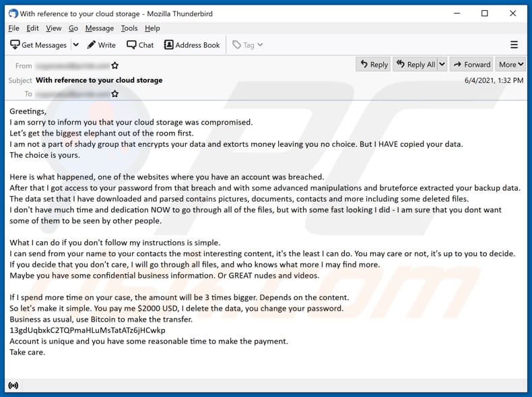Click the Bitcoin address line in message

coord(88,330)
